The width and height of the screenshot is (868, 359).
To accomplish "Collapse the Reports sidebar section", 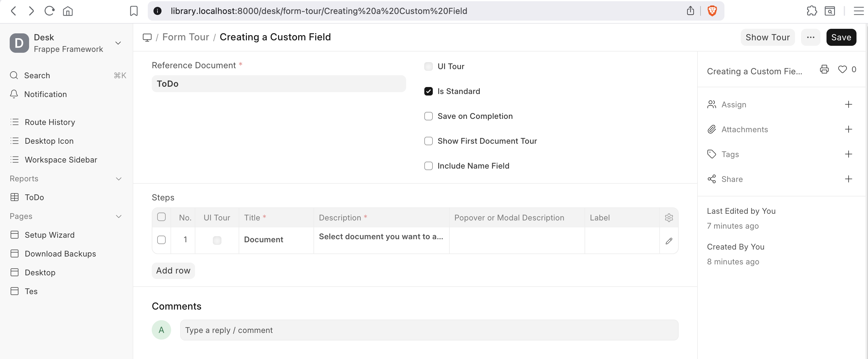I will (119, 179).
